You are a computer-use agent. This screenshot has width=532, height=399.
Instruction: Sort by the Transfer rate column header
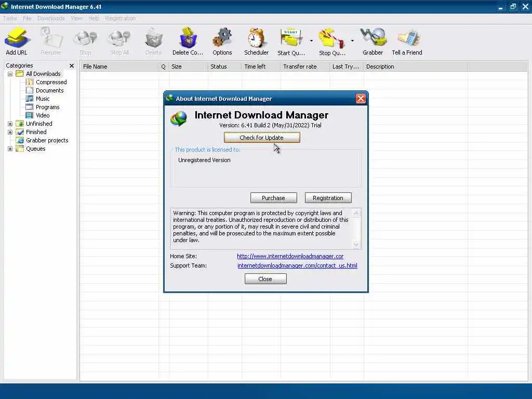click(305, 66)
